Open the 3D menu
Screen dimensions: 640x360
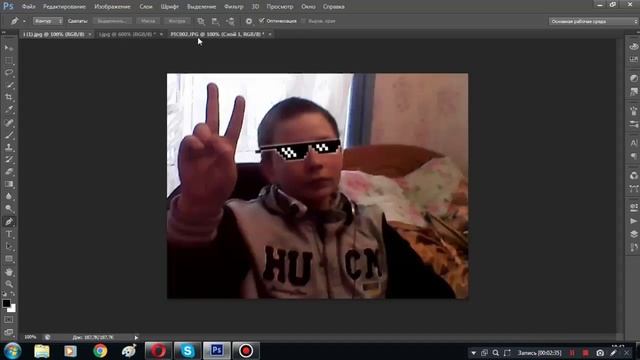point(255,7)
